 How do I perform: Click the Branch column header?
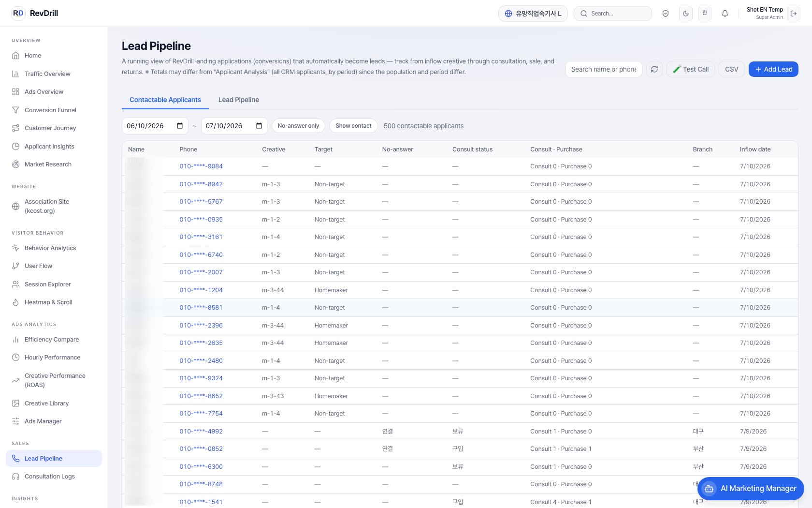point(702,149)
